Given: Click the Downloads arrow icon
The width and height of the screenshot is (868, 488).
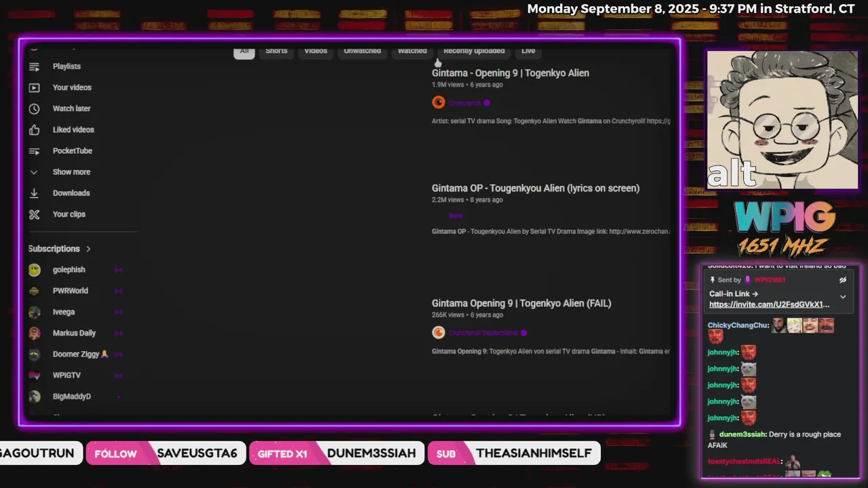Looking at the screenshot, I should pyautogui.click(x=34, y=193).
